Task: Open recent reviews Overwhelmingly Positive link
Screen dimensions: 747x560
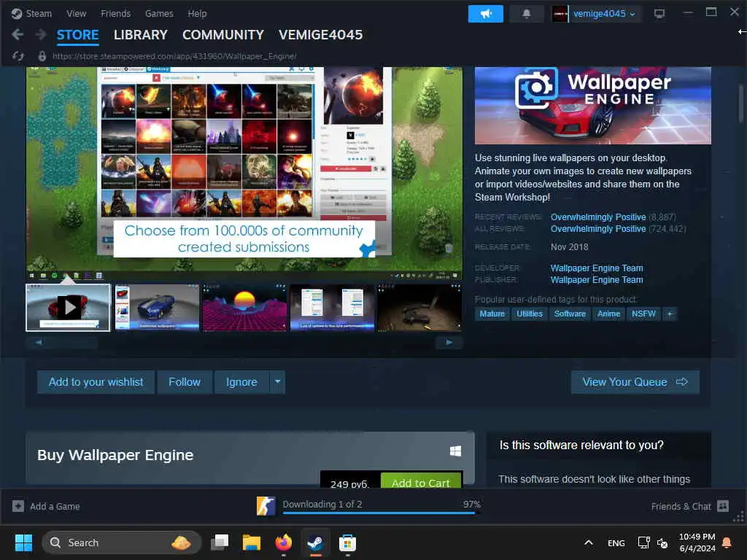Action: [598, 217]
